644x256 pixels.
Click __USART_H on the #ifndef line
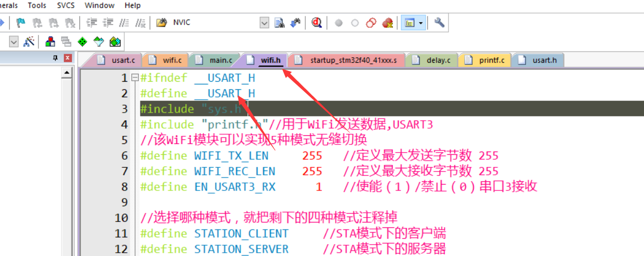click(225, 77)
